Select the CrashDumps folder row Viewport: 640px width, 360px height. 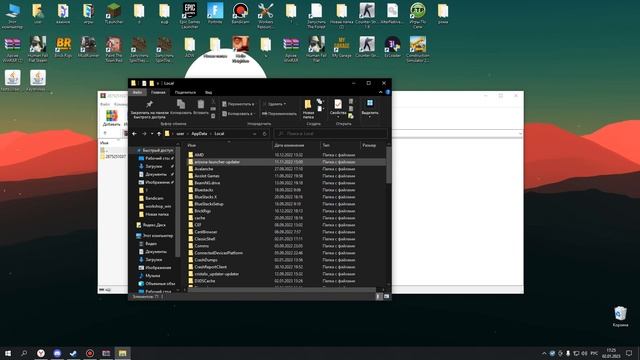[286, 260]
